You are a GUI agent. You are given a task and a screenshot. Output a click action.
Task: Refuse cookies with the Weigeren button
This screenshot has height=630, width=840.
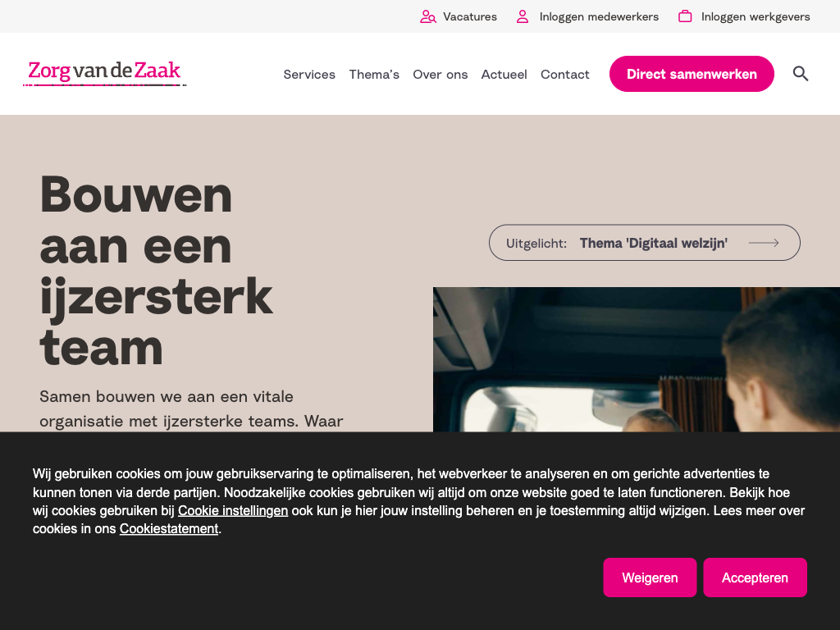pyautogui.click(x=650, y=577)
